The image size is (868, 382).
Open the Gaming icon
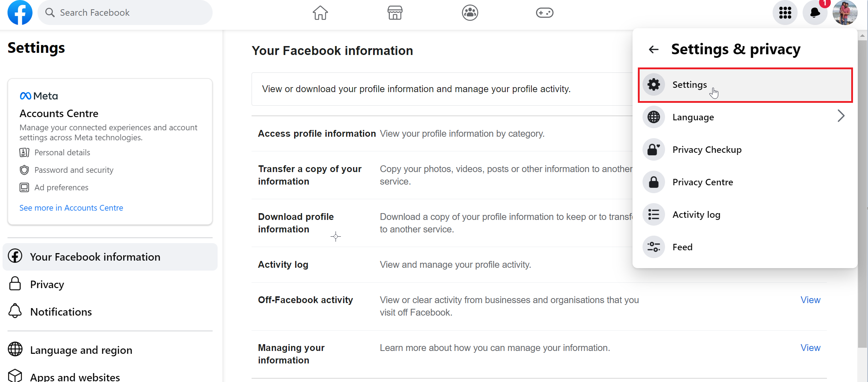pos(545,12)
